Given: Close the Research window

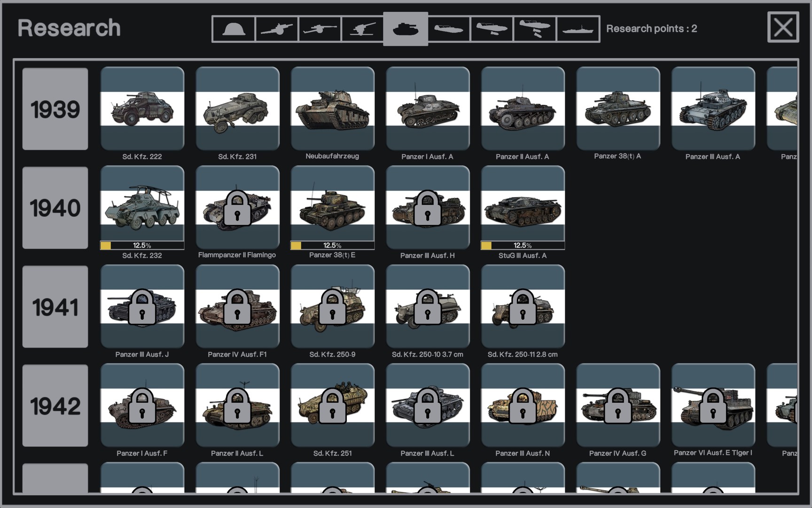Looking at the screenshot, I should [x=783, y=27].
